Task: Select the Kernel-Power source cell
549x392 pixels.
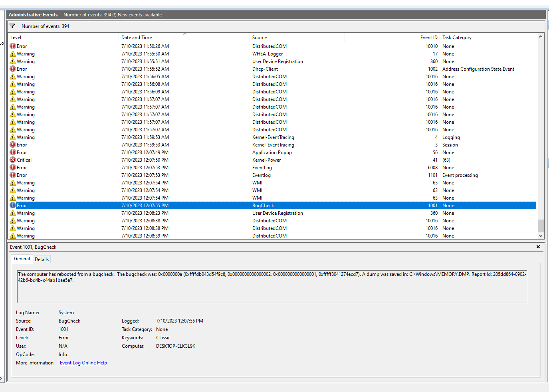Action: pyautogui.click(x=266, y=160)
